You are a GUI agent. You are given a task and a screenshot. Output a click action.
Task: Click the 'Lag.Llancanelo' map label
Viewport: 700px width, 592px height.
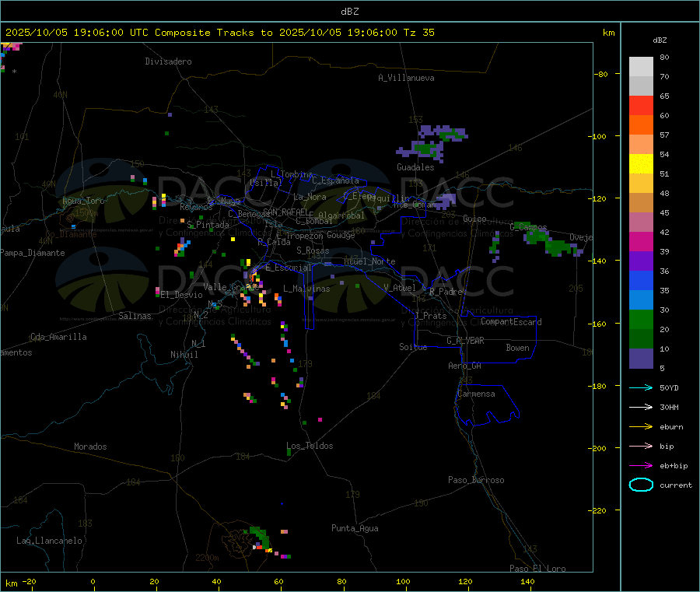(49, 541)
